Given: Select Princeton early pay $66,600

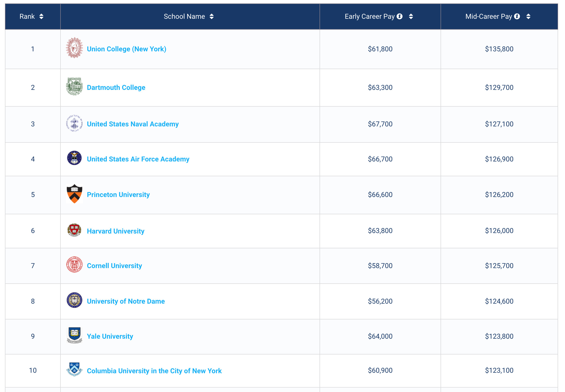Looking at the screenshot, I should [x=380, y=195].
